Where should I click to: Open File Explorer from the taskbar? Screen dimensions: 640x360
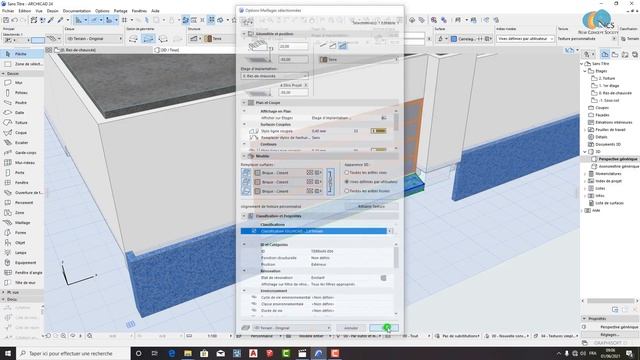[x=188, y=353]
